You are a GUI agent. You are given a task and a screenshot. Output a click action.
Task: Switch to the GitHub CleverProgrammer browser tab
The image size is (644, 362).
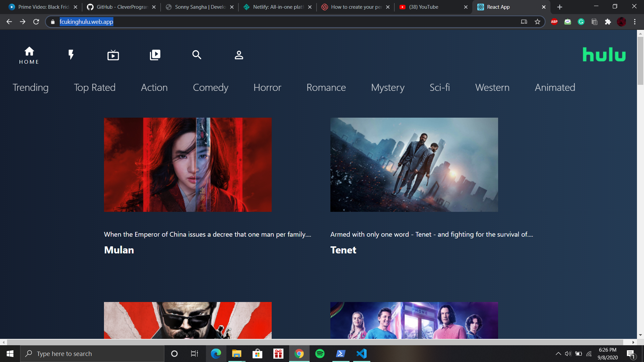tap(116, 7)
